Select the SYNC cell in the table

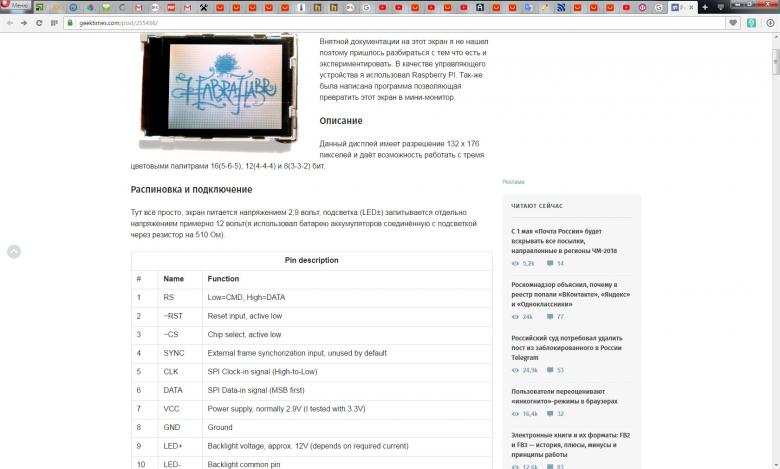[180, 353]
